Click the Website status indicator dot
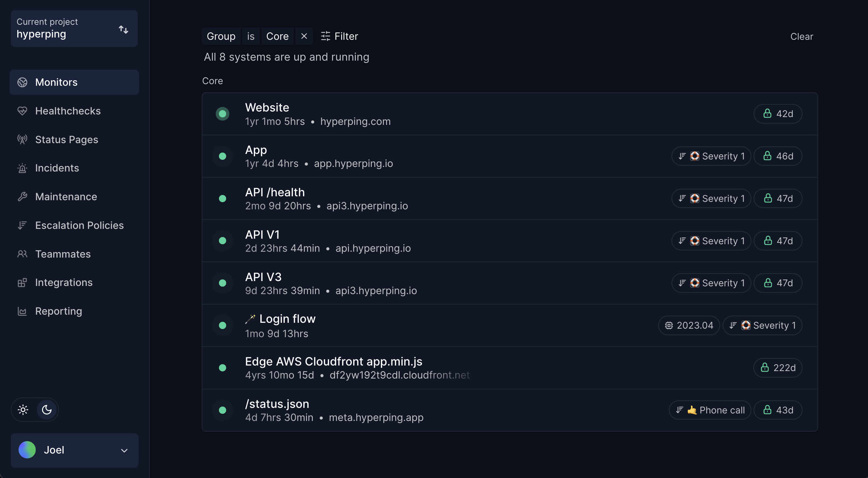The width and height of the screenshot is (868, 478). coord(223,114)
